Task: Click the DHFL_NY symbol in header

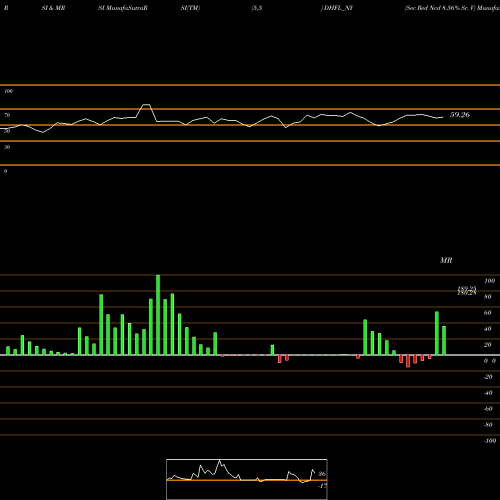Action: tap(338, 8)
